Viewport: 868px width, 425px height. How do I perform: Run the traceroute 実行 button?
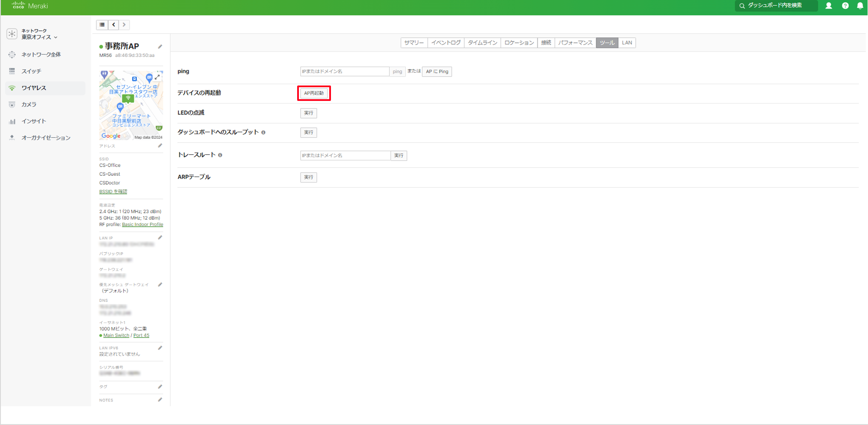click(399, 156)
